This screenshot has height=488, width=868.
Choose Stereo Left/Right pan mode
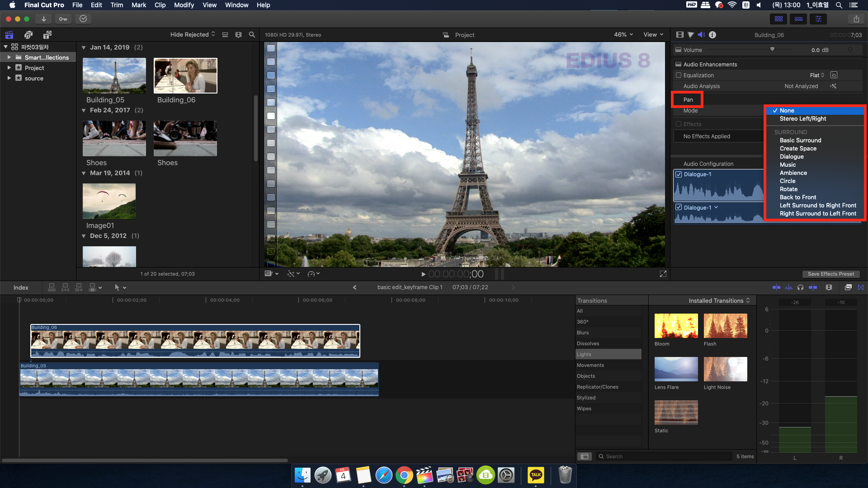pos(802,119)
